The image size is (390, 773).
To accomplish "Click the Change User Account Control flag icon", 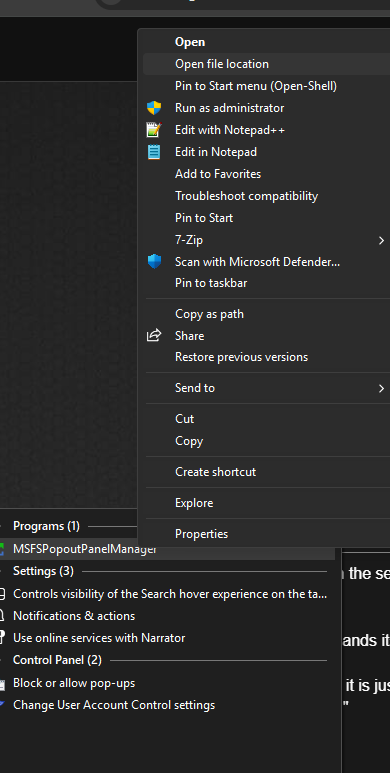I will 2,705.
